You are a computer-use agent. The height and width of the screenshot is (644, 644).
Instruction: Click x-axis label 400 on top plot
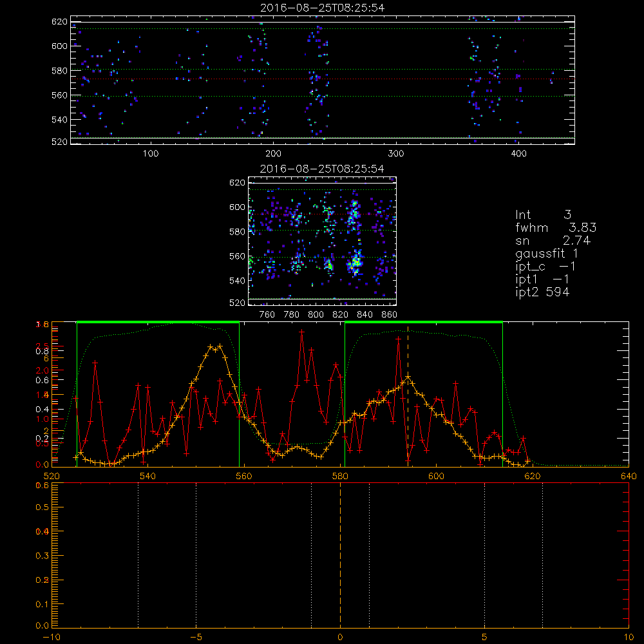click(518, 154)
